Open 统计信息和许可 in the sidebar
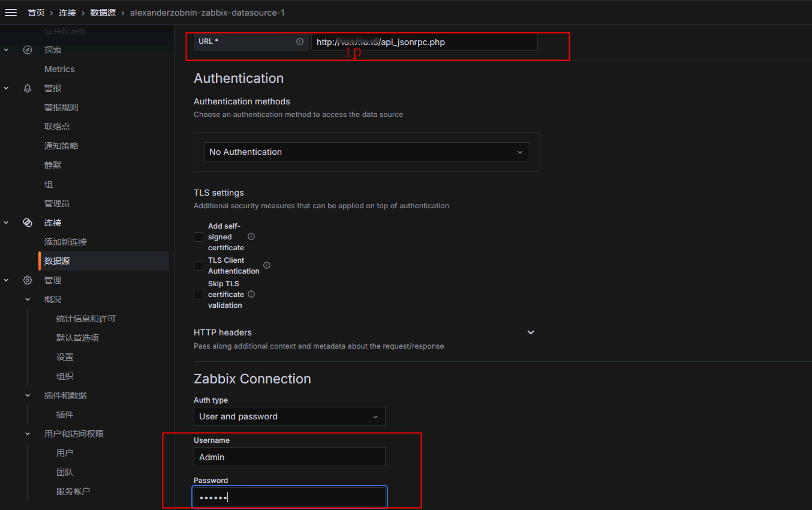Image resolution: width=812 pixels, height=510 pixels. (86, 319)
